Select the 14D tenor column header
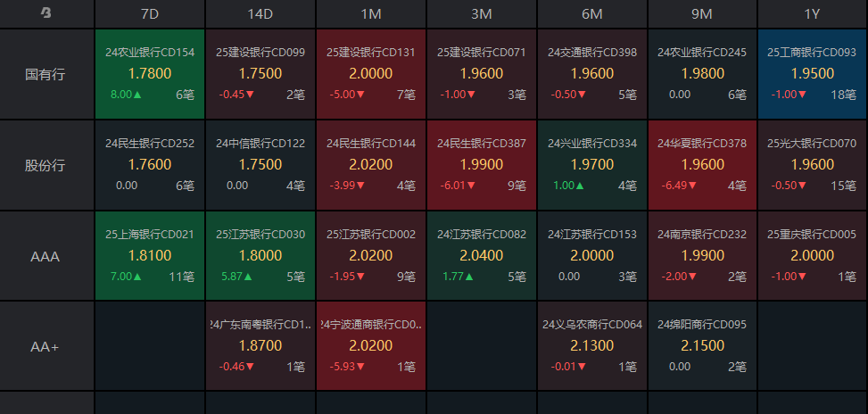Screen dimensions: 868x414 pos(260,13)
